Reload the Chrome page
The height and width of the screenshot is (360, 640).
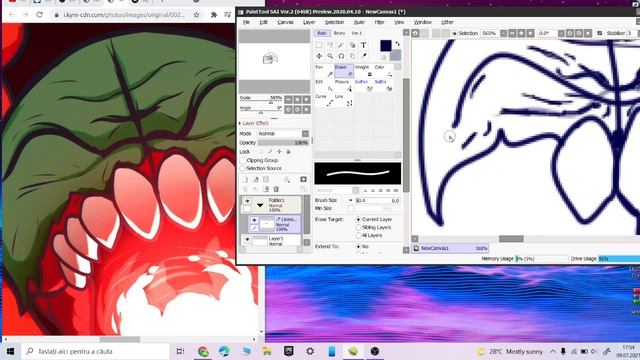39,15
